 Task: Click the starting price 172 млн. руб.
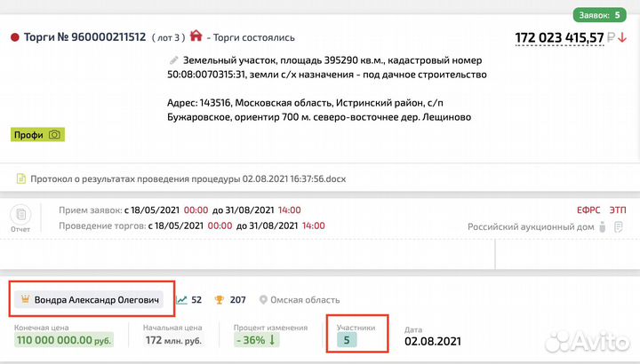(x=173, y=340)
